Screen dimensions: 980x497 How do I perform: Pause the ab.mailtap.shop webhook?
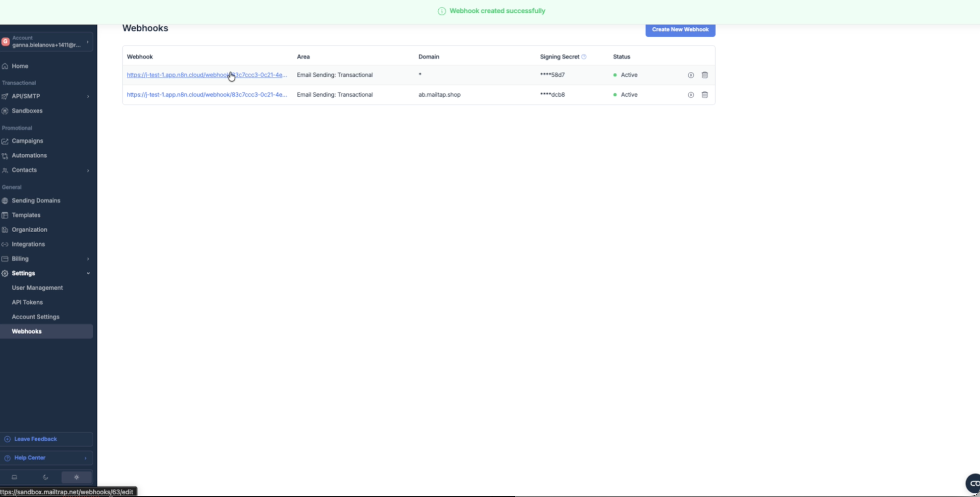coord(691,95)
